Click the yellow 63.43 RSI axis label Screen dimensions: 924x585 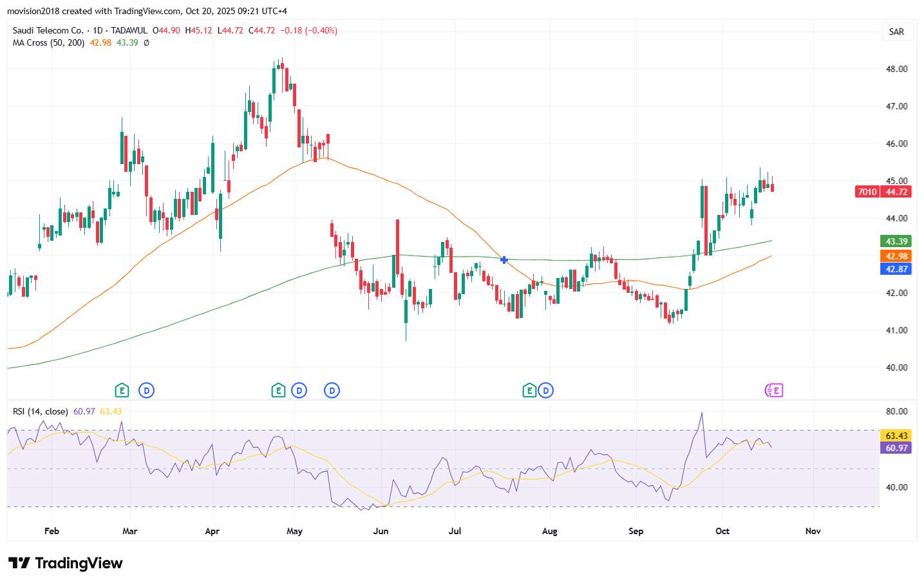click(896, 436)
